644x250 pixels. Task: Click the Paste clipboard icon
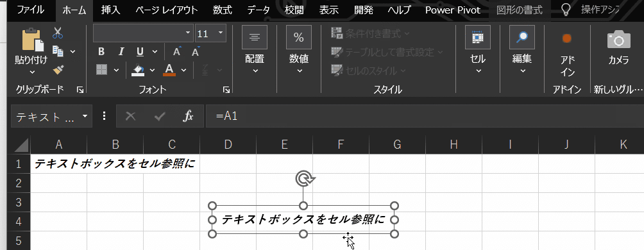pos(32,40)
